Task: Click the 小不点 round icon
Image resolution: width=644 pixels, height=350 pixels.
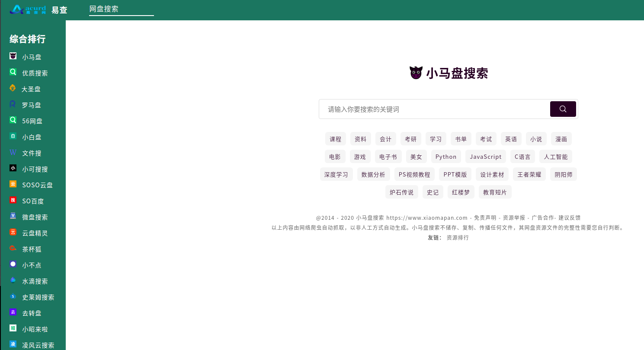Action: 13,264
